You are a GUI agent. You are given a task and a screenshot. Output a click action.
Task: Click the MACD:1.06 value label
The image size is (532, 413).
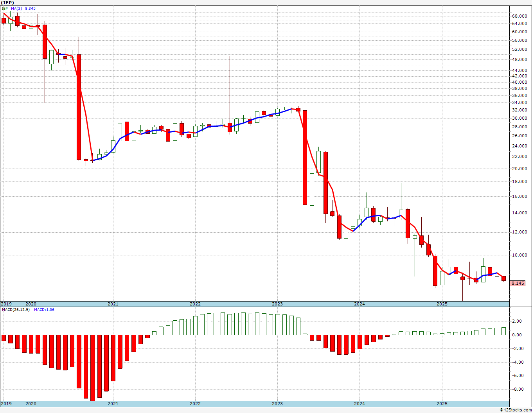pos(44,309)
